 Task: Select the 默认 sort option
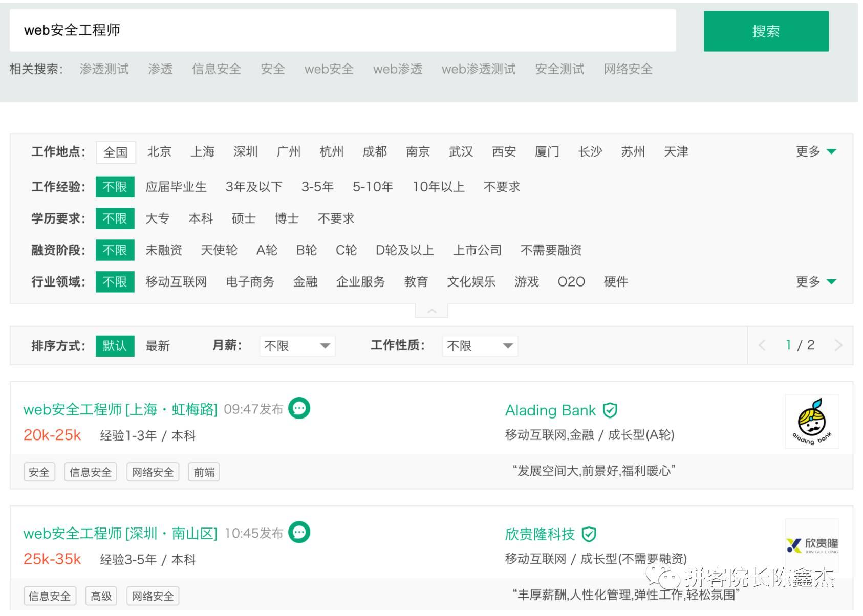(115, 346)
